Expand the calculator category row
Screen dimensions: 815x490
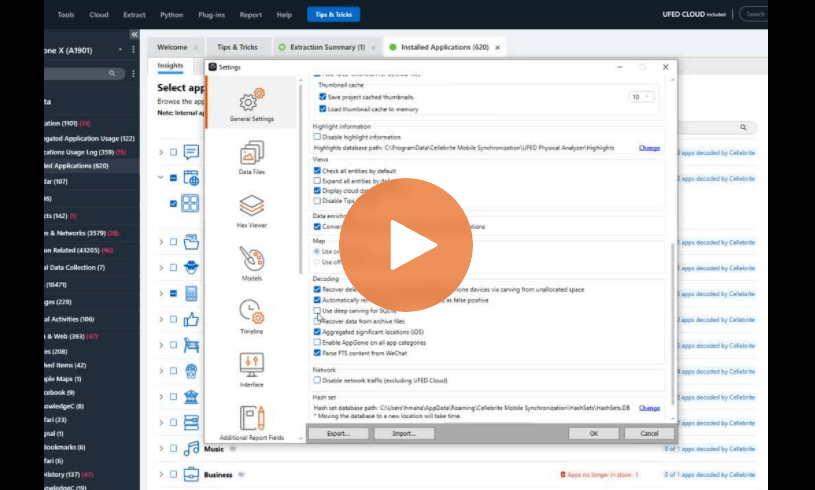coord(161,294)
